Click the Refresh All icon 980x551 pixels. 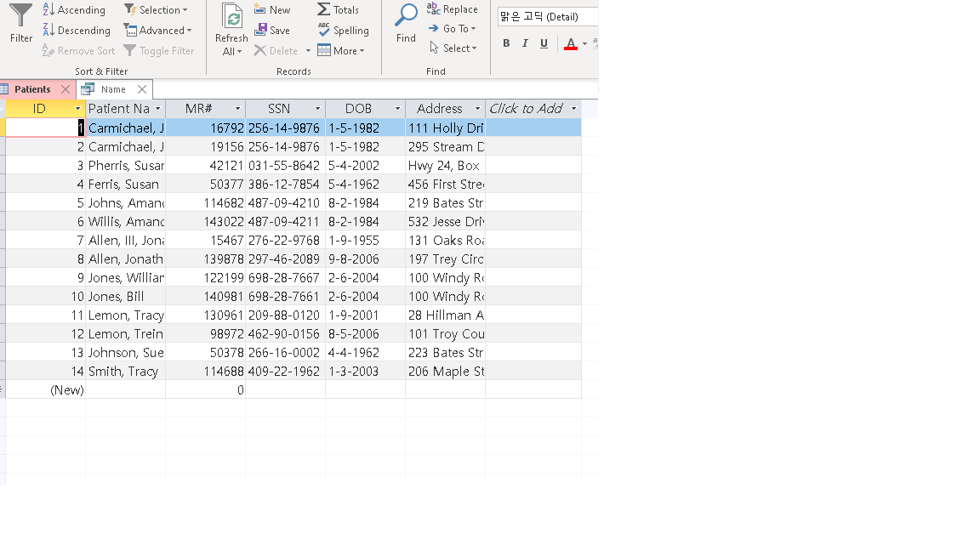coord(232,16)
